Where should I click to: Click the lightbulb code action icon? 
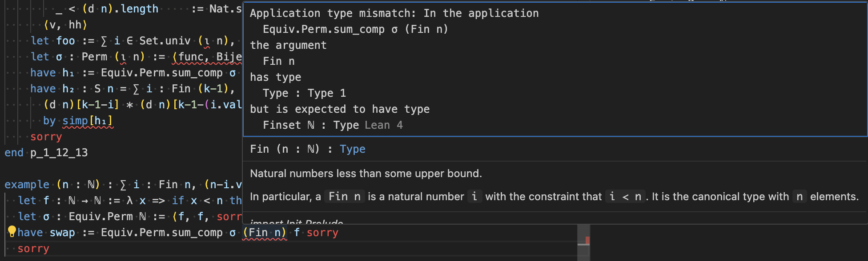(12, 231)
